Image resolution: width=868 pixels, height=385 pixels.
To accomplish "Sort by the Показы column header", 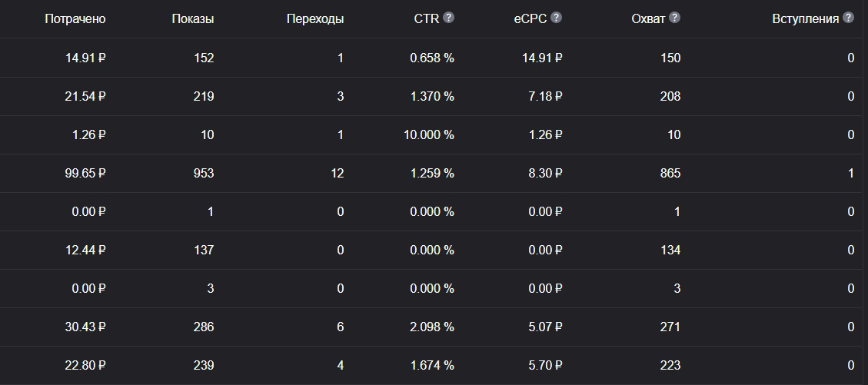I will click(193, 18).
